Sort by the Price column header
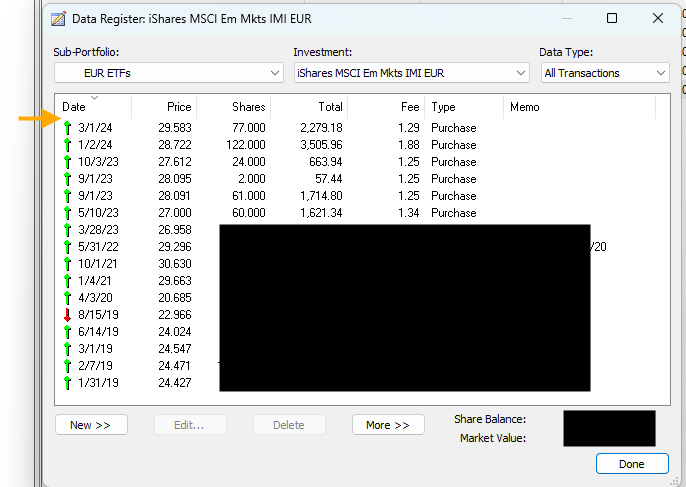This screenshot has height=487, width=686. pyautogui.click(x=164, y=107)
